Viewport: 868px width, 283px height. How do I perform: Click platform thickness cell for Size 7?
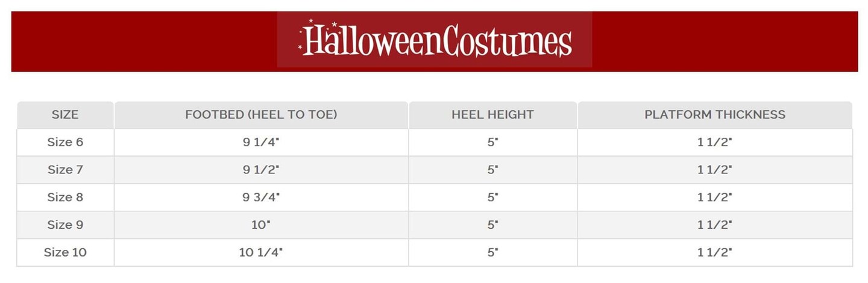point(715,170)
